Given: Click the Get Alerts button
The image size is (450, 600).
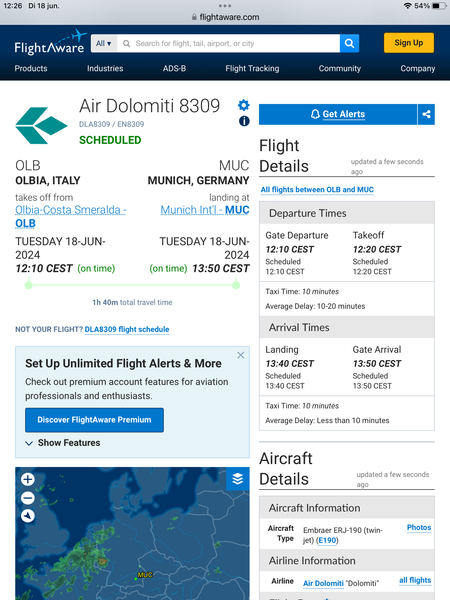Looking at the screenshot, I should coord(338,114).
